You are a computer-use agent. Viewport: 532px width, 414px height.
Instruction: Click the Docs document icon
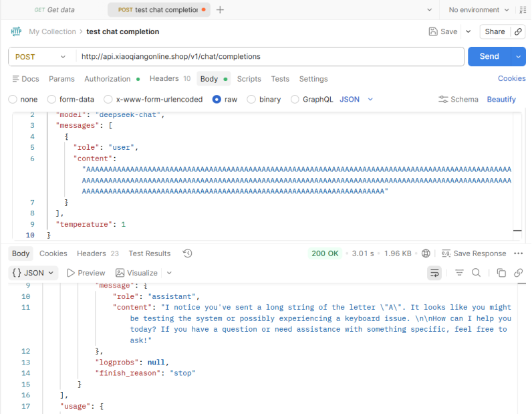(15, 79)
